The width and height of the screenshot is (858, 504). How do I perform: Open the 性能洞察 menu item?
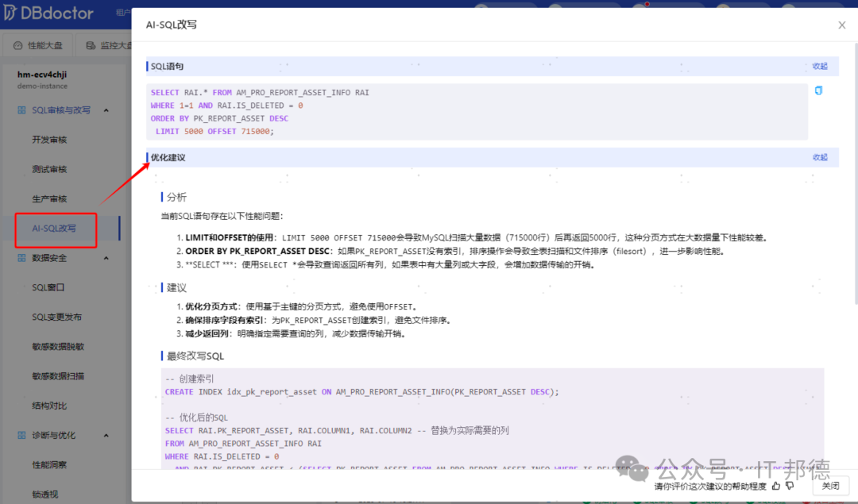[50, 465]
